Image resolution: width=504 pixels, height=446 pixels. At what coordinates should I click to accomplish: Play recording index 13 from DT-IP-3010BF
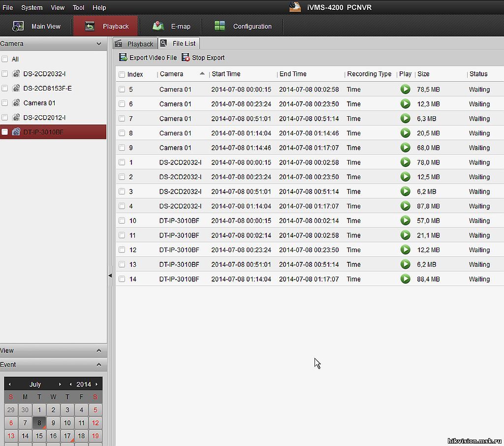(x=406, y=264)
